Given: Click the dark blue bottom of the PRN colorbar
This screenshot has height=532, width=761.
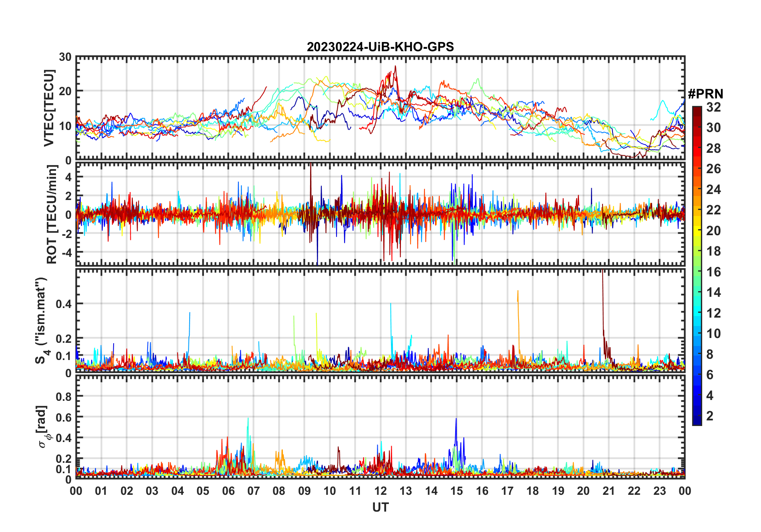Looking at the screenshot, I should 697,420.
